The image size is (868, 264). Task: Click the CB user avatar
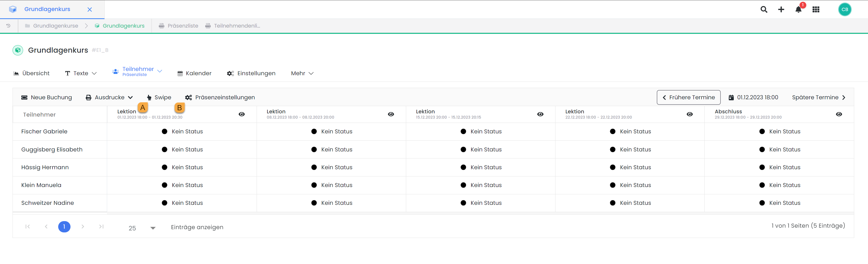[844, 10]
